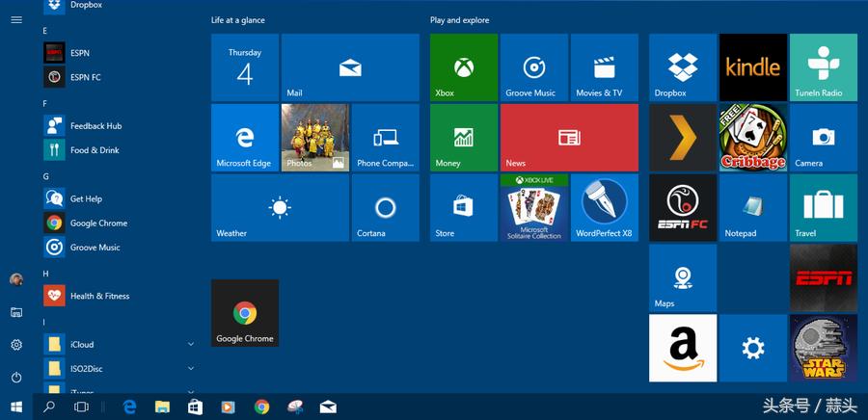Click the Windows Start button
This screenshot has width=868, height=420.
pyautogui.click(x=16, y=407)
